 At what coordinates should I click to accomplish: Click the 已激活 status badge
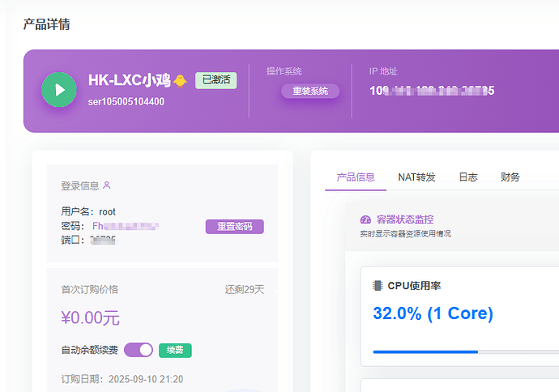coord(215,80)
